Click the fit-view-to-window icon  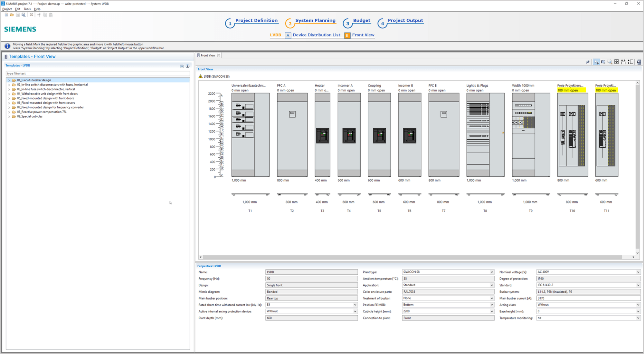[x=617, y=62]
